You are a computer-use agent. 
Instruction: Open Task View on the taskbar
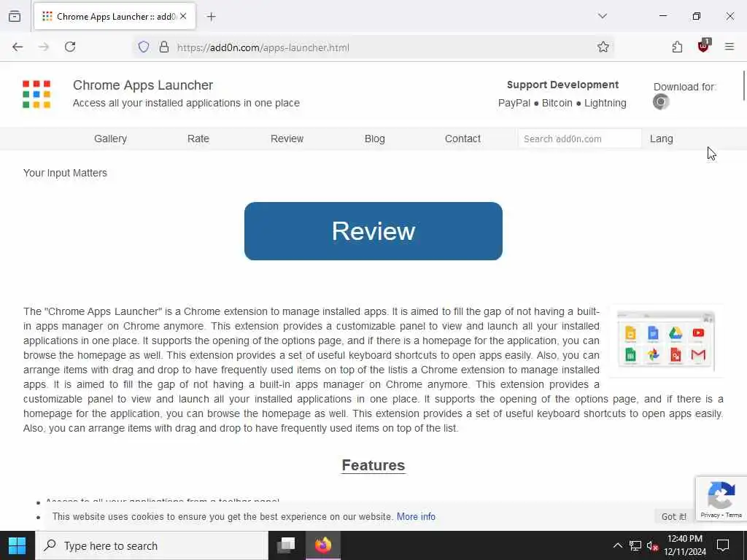point(286,545)
